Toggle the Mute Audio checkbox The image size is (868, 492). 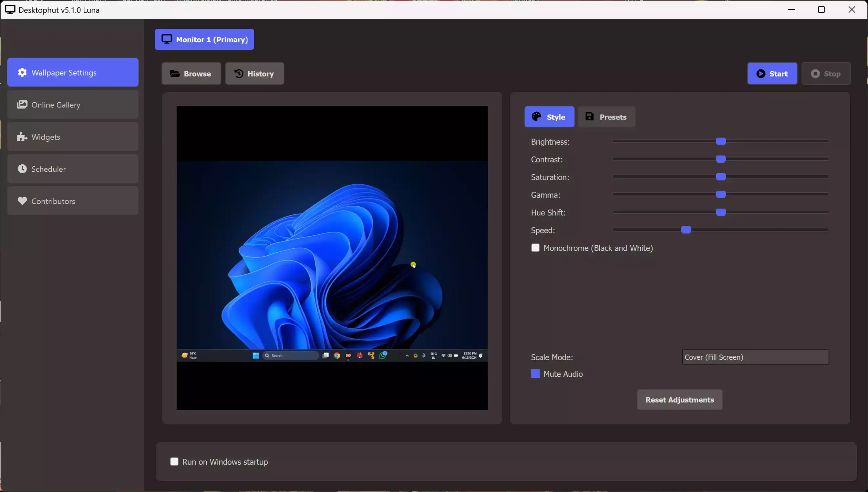point(535,374)
